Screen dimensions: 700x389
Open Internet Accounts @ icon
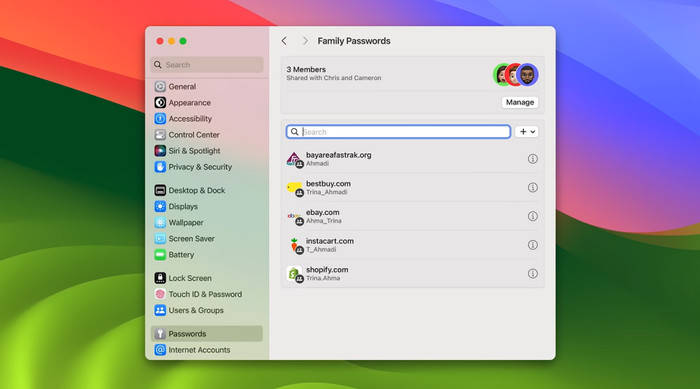click(160, 350)
